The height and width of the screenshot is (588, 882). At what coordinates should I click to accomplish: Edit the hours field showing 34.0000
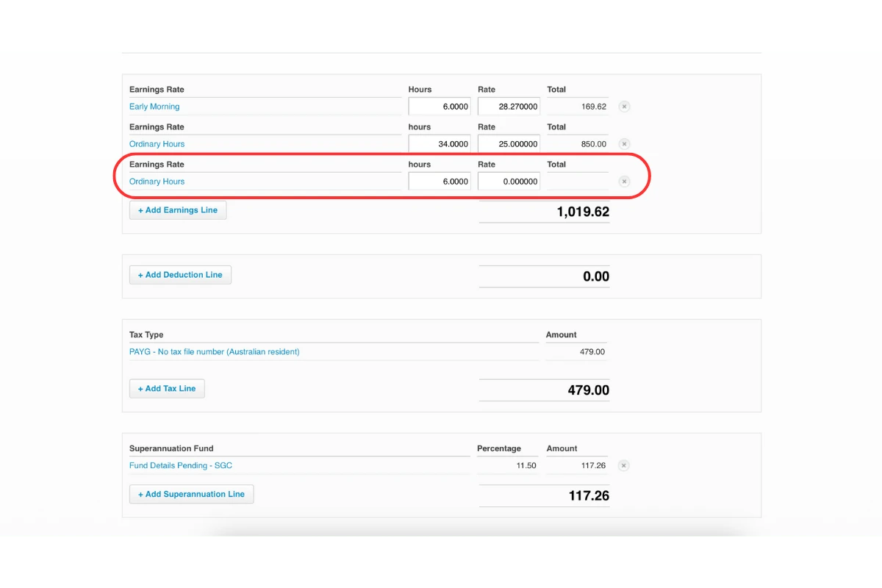point(440,144)
